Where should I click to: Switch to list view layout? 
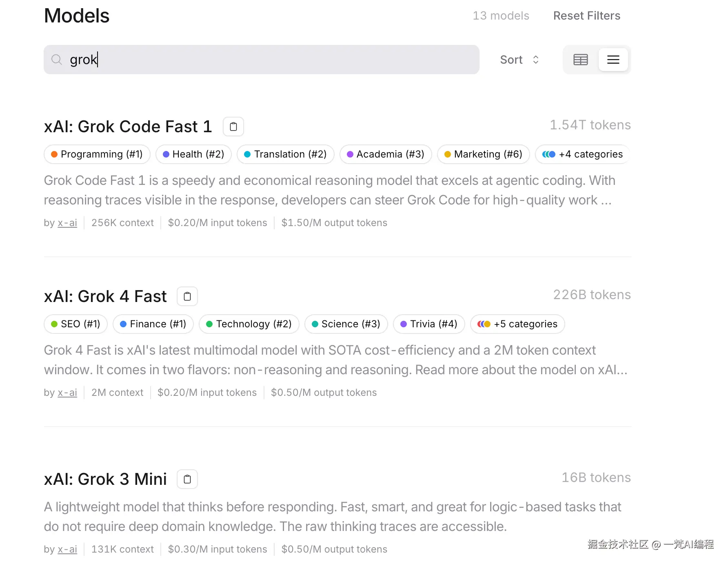613,60
